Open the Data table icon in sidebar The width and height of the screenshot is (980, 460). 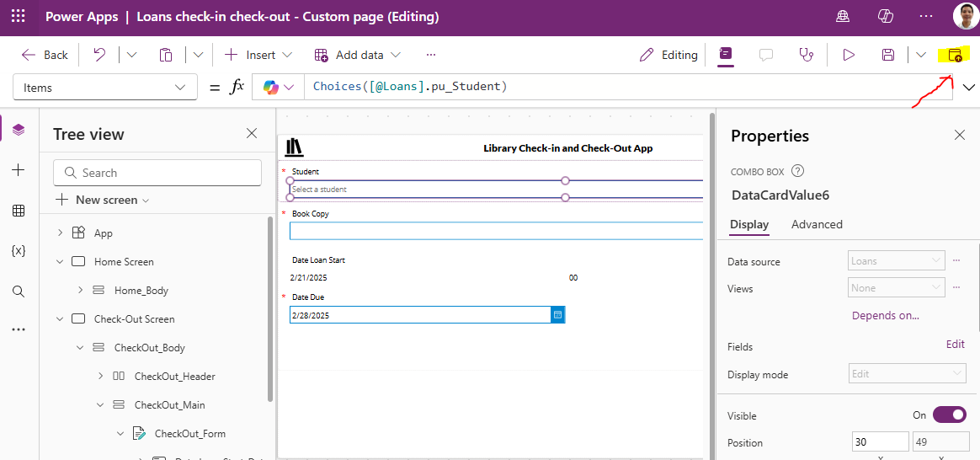point(19,211)
